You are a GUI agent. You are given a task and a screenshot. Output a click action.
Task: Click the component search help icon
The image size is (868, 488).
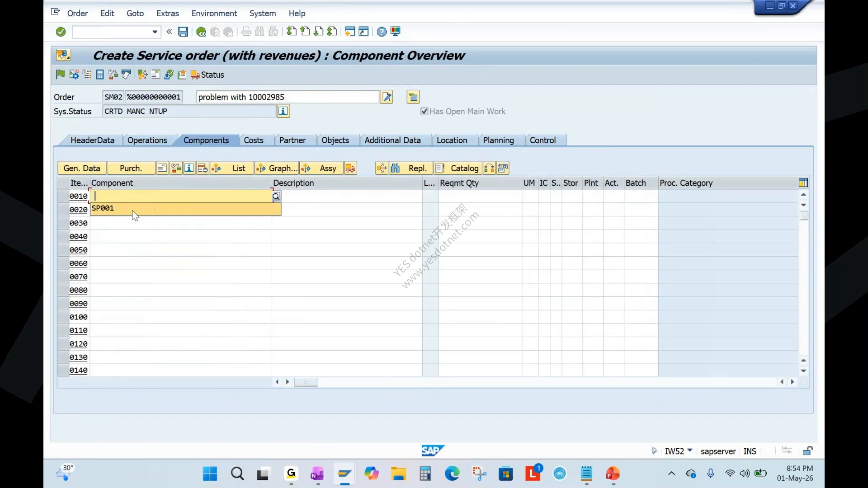coord(276,196)
